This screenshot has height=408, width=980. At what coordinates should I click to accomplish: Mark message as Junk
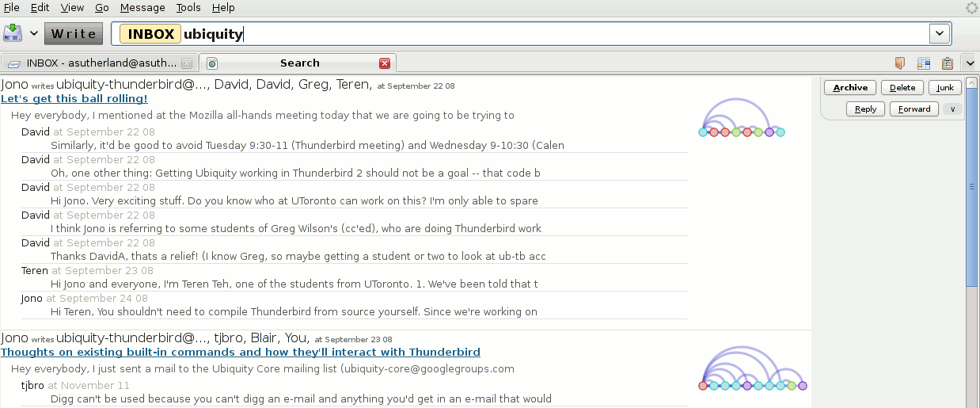pyautogui.click(x=945, y=88)
